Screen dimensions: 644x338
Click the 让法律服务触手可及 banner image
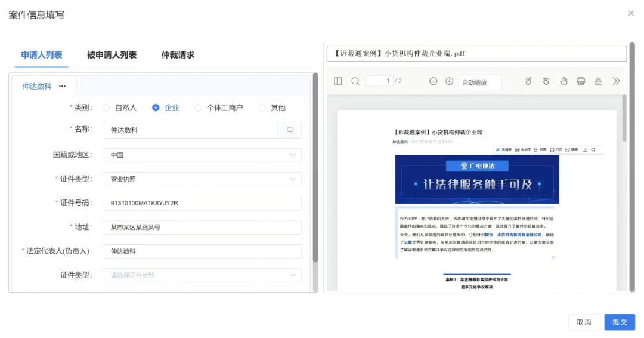pyautogui.click(x=477, y=179)
